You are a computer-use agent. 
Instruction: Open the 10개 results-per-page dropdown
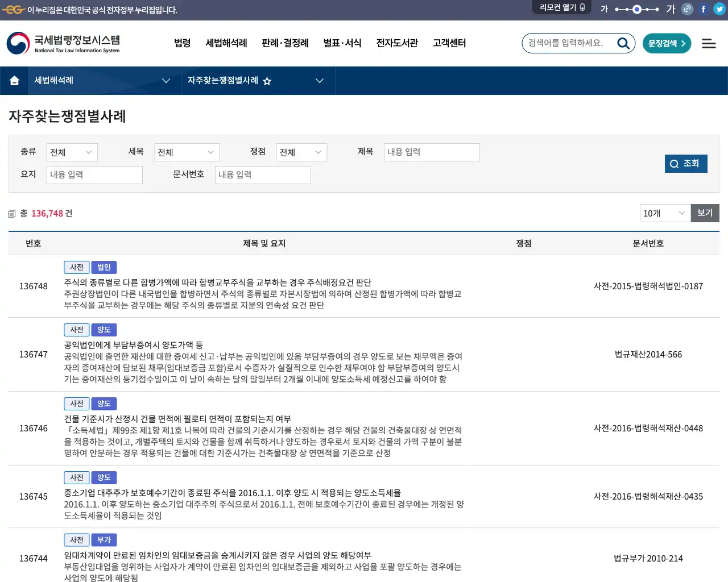(x=665, y=213)
